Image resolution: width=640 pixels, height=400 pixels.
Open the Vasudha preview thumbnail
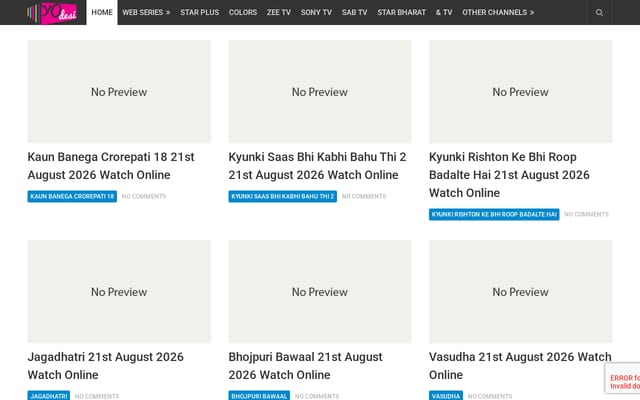click(x=520, y=291)
